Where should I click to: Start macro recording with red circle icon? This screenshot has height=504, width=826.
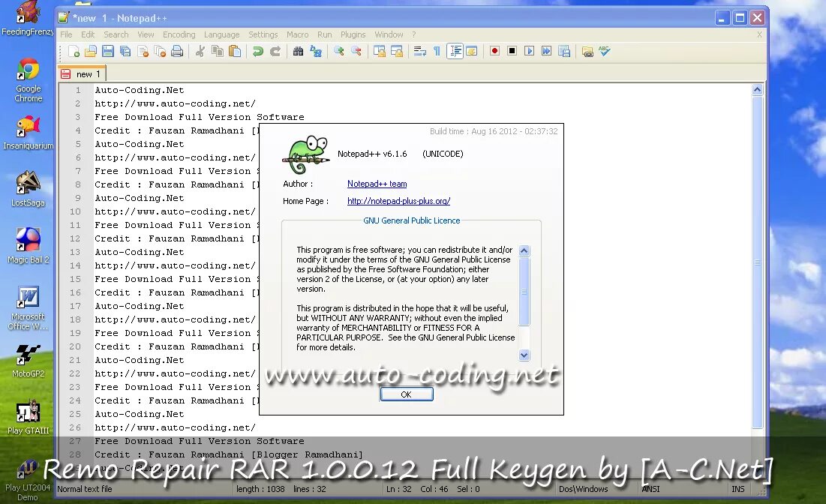494,51
